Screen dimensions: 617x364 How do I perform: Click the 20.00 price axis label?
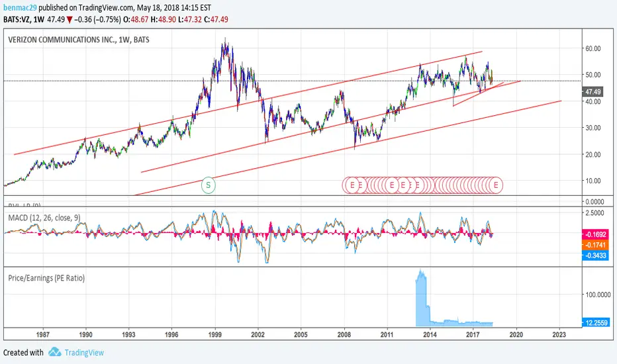click(x=593, y=155)
